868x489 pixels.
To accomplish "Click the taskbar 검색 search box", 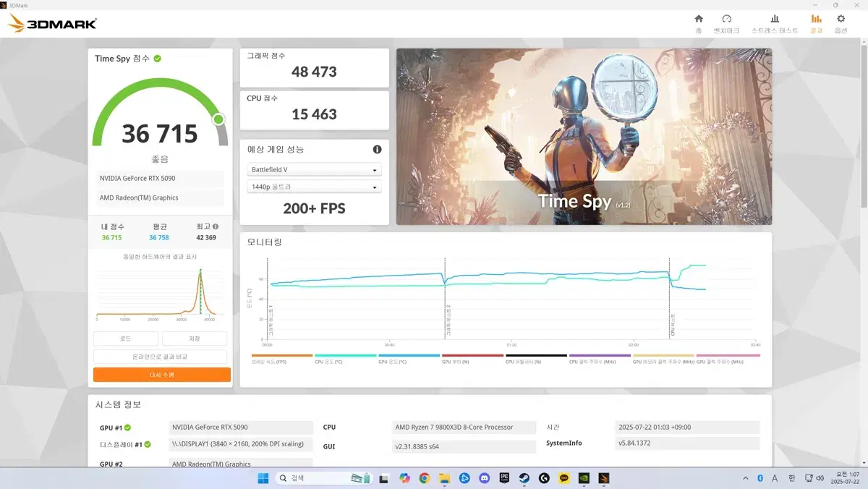I will coord(323,478).
